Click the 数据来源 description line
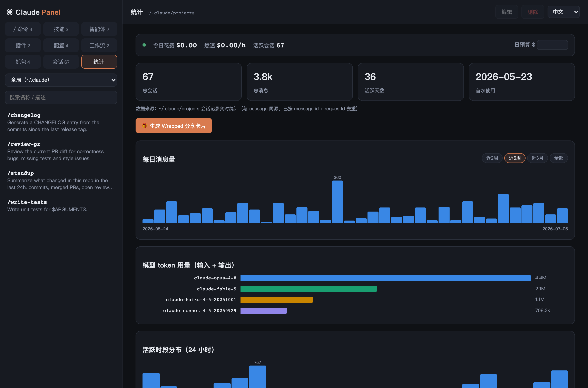 point(247,109)
